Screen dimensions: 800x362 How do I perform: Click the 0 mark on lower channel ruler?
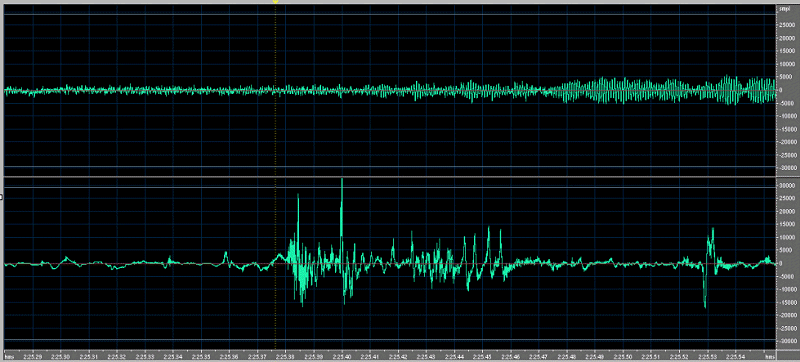(794, 264)
